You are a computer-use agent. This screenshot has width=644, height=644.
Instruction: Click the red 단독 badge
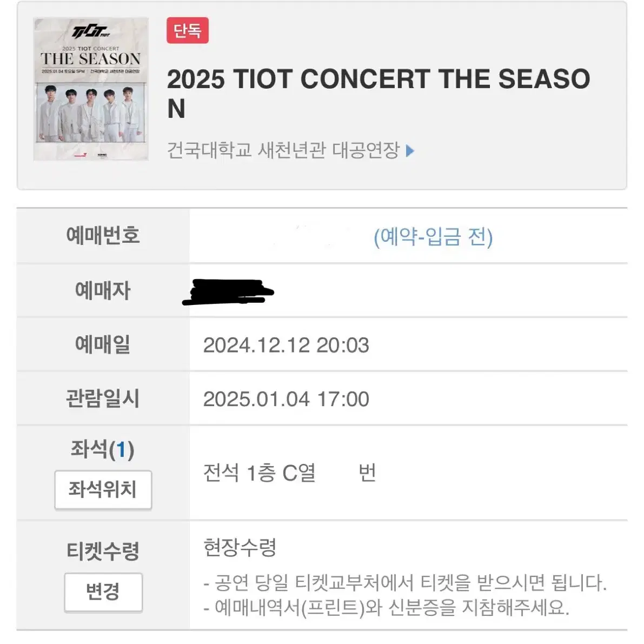pos(187,30)
